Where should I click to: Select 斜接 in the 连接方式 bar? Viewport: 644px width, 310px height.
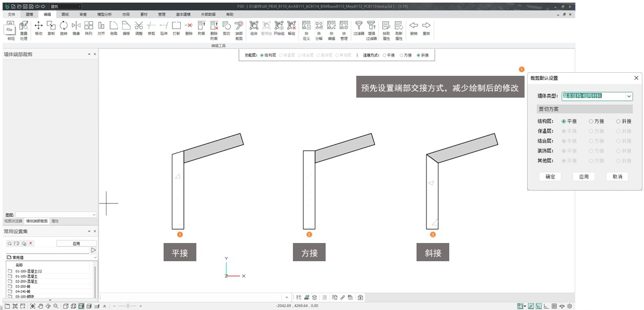coord(423,55)
